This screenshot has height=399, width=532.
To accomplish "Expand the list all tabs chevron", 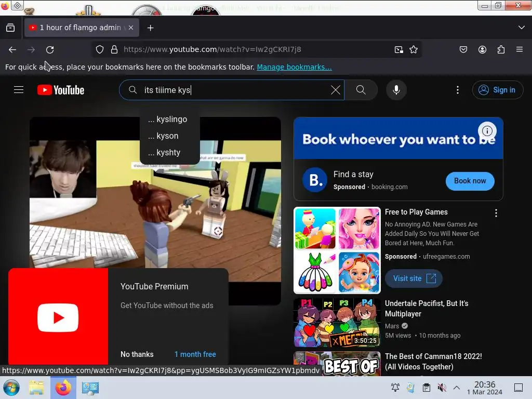I will point(522,28).
